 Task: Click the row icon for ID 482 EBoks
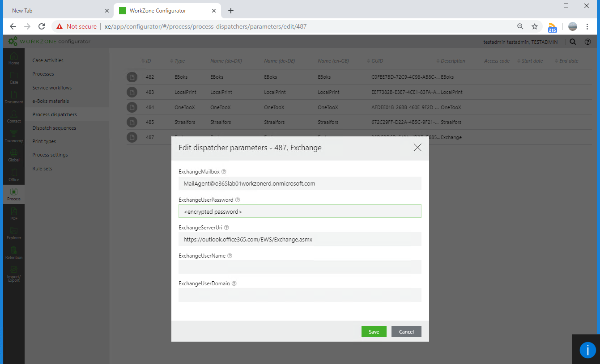pos(132,77)
